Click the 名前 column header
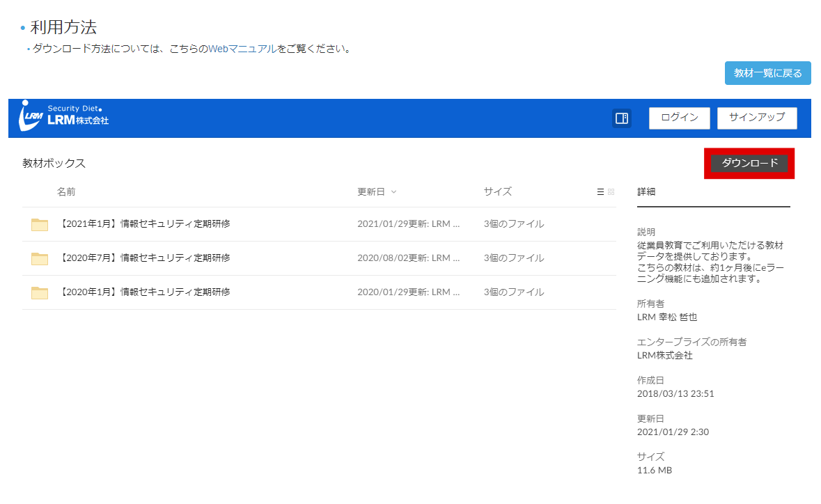The width and height of the screenshot is (821, 504). coord(66,192)
